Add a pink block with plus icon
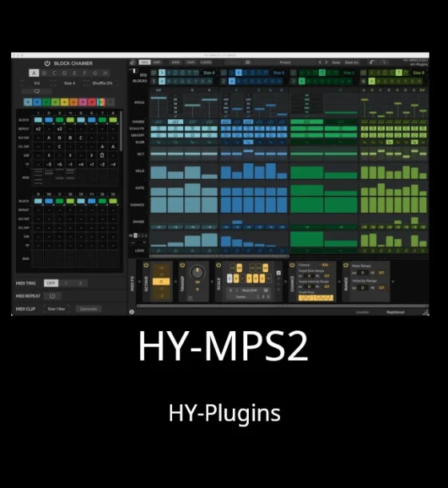This screenshot has width=448, height=488. click(83, 102)
